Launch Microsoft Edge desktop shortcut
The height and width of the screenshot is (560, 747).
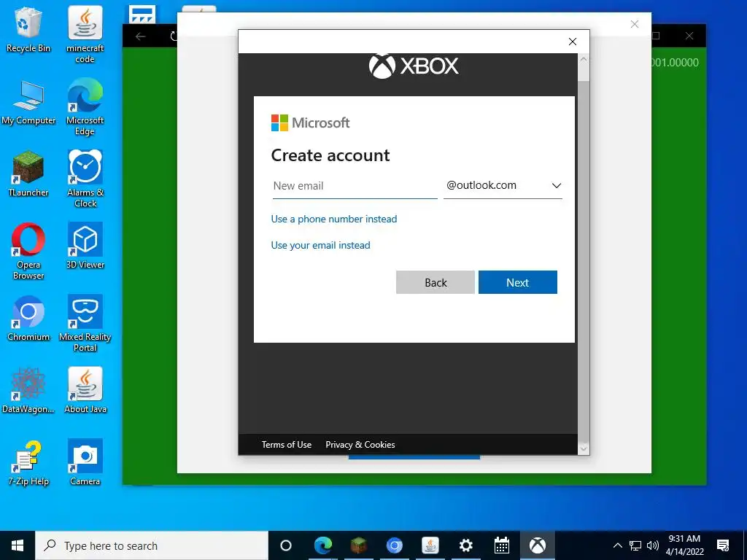point(85,106)
